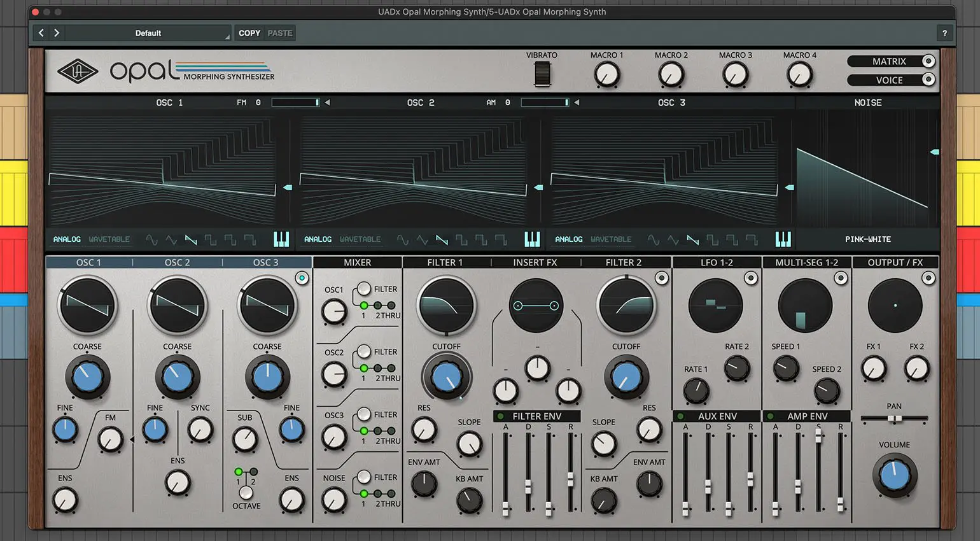Select the NOISE section header
980x541 pixels.
(868, 102)
